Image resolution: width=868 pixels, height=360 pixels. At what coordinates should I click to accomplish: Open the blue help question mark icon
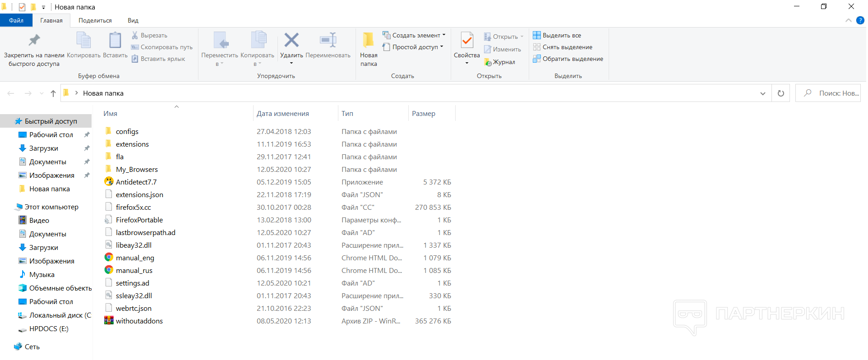tap(860, 20)
